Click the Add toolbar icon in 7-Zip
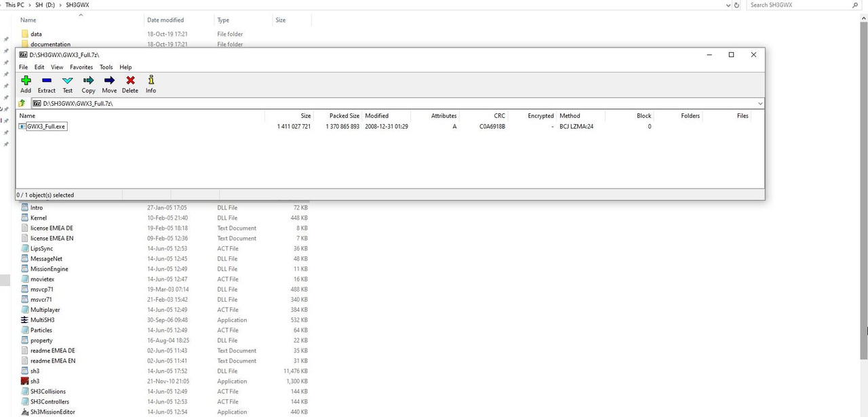 coord(26,80)
